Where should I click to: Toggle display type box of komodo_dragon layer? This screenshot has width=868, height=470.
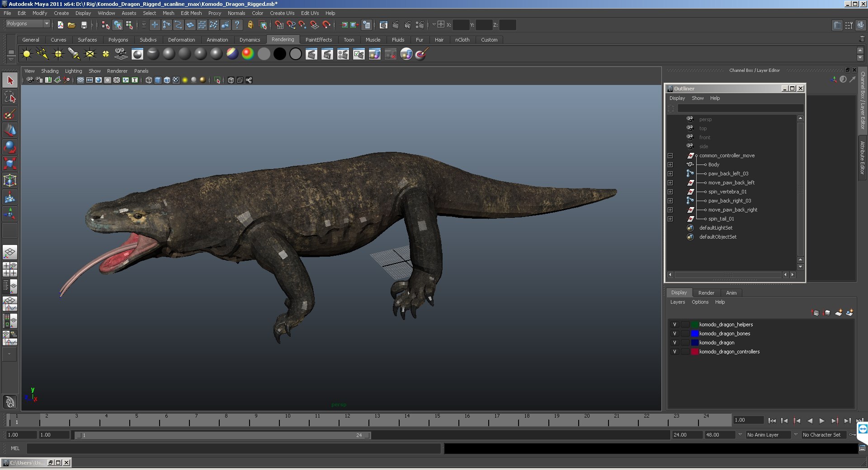tap(685, 343)
